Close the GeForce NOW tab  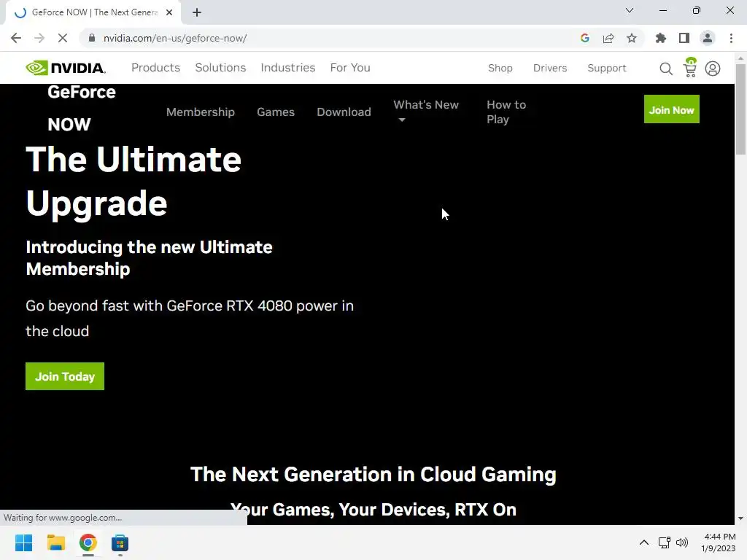pos(169,12)
